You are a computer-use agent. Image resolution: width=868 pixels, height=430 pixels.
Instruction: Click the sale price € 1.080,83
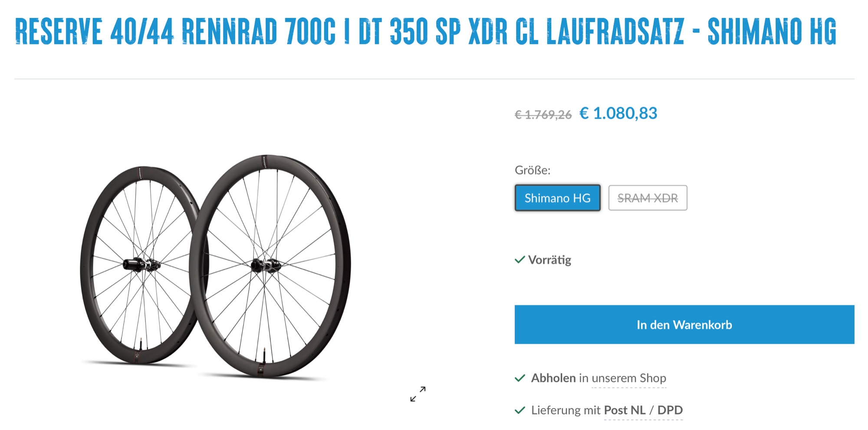tap(618, 113)
